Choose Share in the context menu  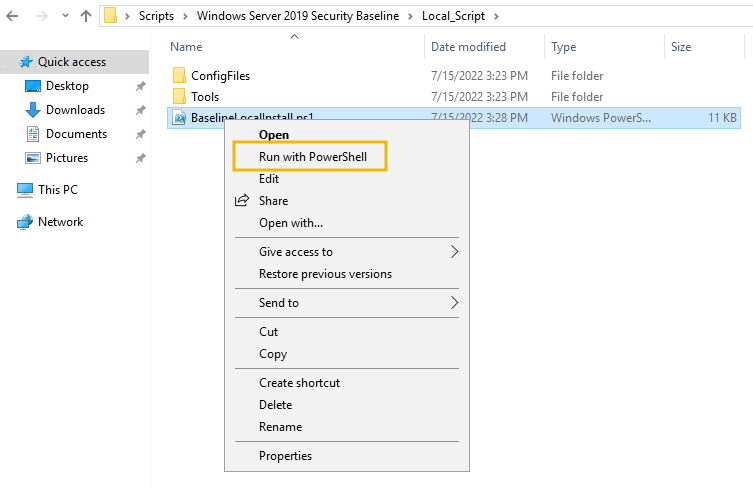(273, 201)
